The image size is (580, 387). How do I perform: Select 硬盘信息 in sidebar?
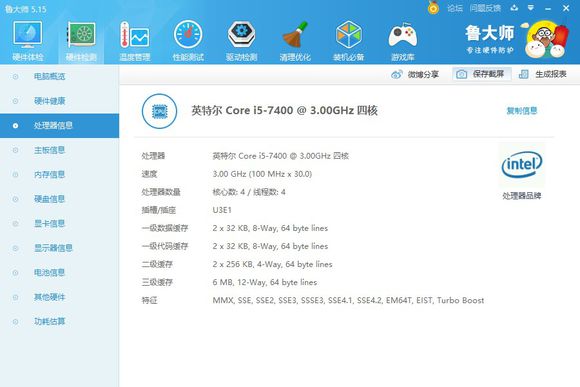tap(60, 199)
